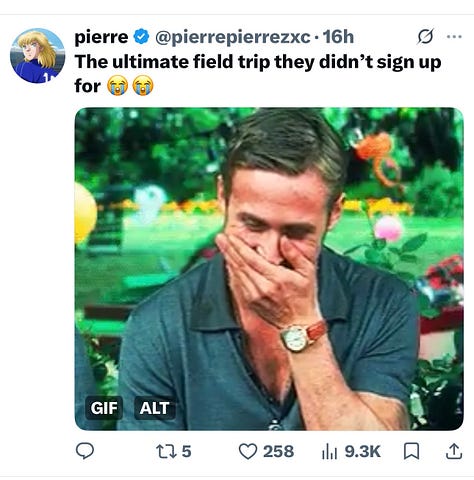Share the tweet with upload arrow icon

[454, 451]
